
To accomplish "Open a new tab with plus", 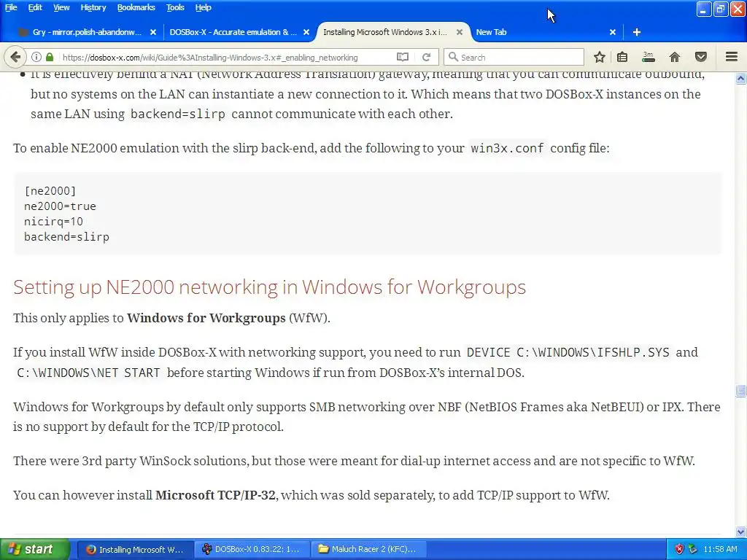I will (x=636, y=32).
